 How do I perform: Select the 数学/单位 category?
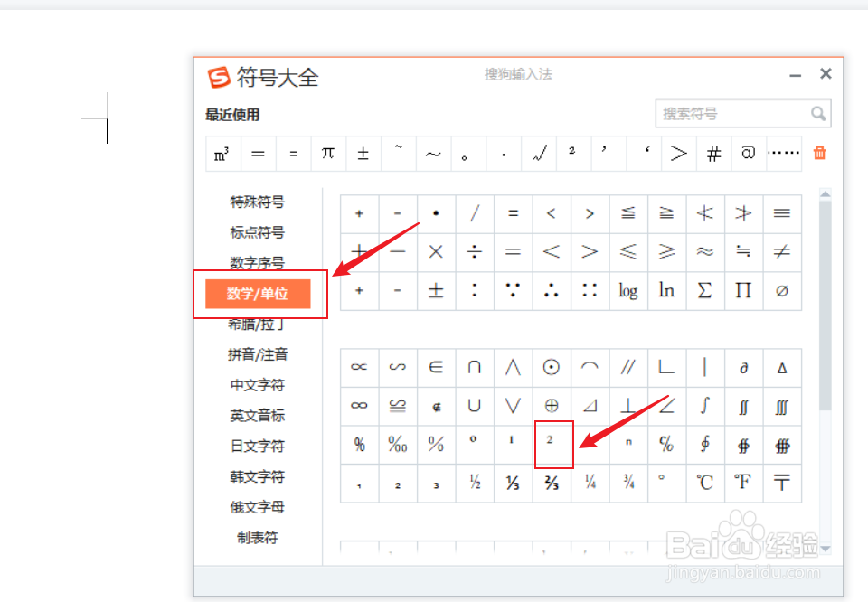tap(258, 294)
